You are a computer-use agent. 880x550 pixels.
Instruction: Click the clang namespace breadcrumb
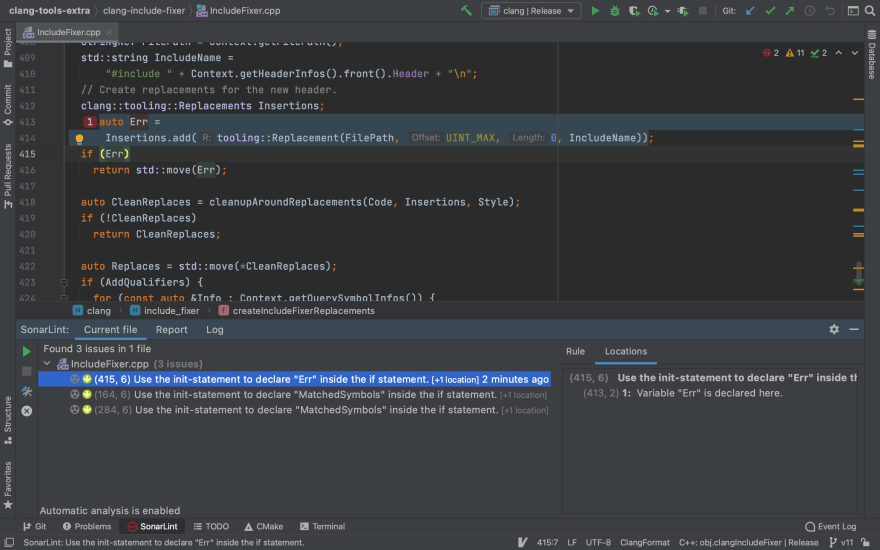click(x=92, y=310)
